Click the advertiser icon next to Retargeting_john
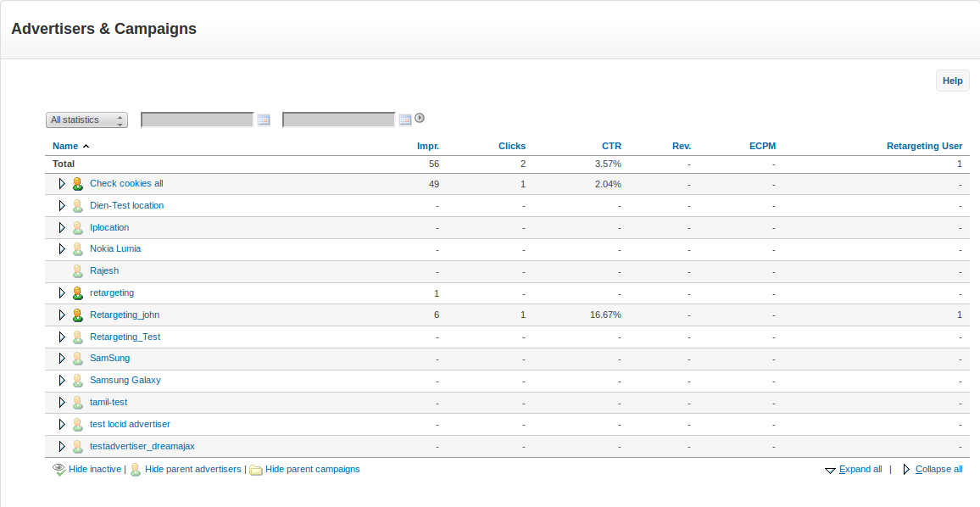 [x=77, y=315]
